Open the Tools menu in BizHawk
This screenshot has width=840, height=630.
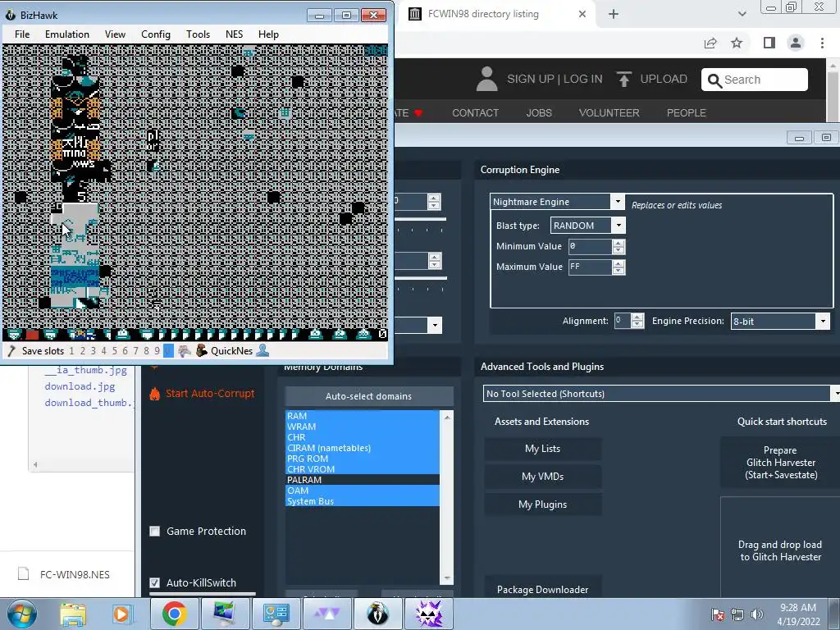pyautogui.click(x=198, y=34)
